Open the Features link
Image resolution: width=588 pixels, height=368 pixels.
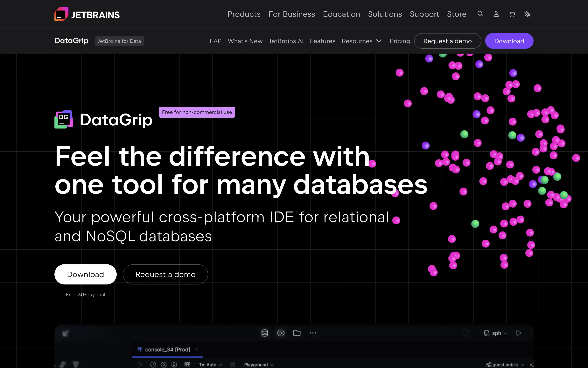[x=322, y=41]
